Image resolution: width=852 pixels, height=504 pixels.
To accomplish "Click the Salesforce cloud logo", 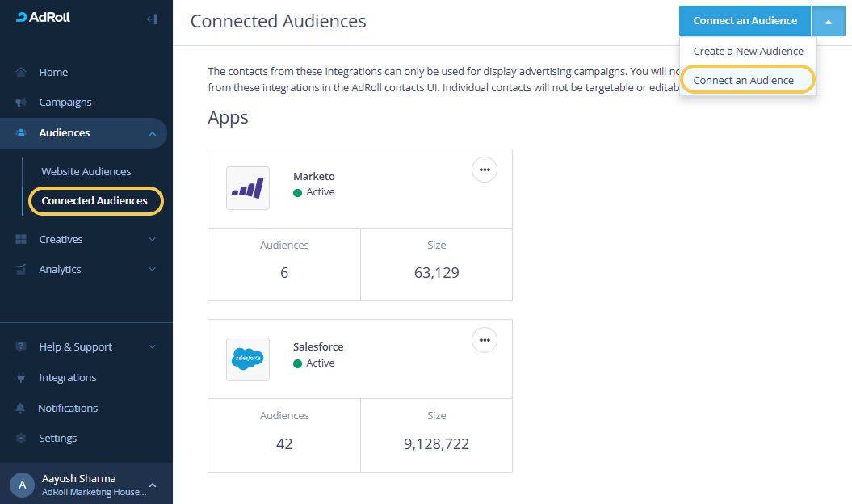I will pos(248,359).
